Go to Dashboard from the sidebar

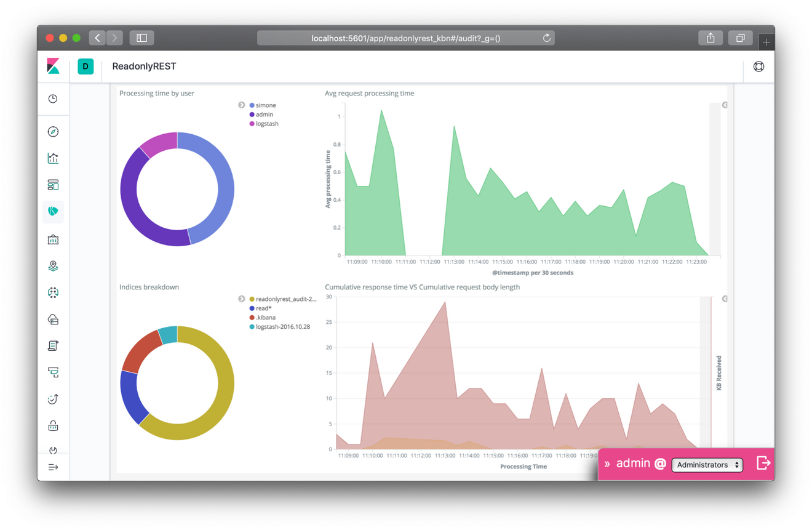coord(53,185)
